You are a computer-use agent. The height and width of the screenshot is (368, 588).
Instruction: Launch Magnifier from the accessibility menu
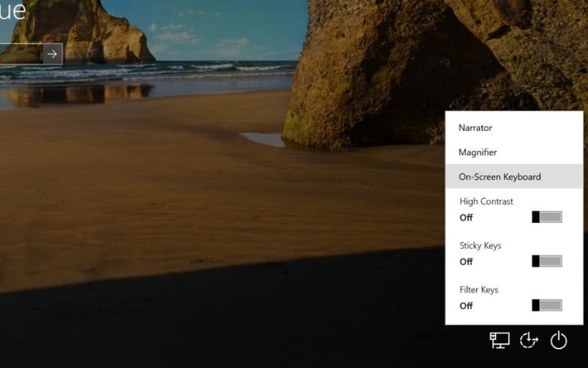tap(478, 152)
